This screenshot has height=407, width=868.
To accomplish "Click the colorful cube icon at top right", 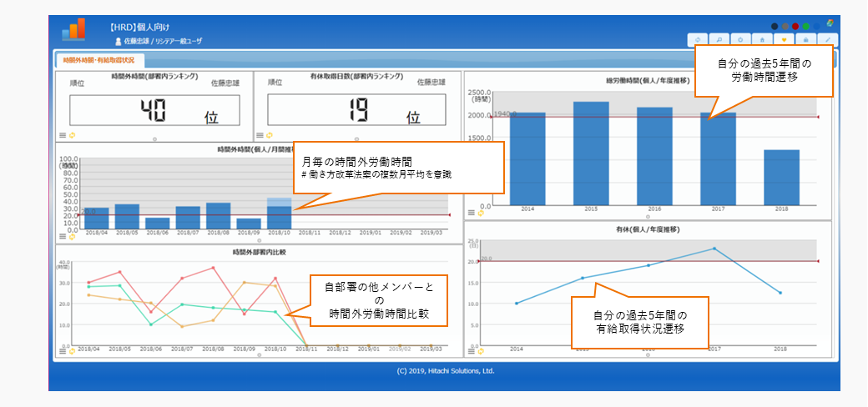I will point(830,23).
